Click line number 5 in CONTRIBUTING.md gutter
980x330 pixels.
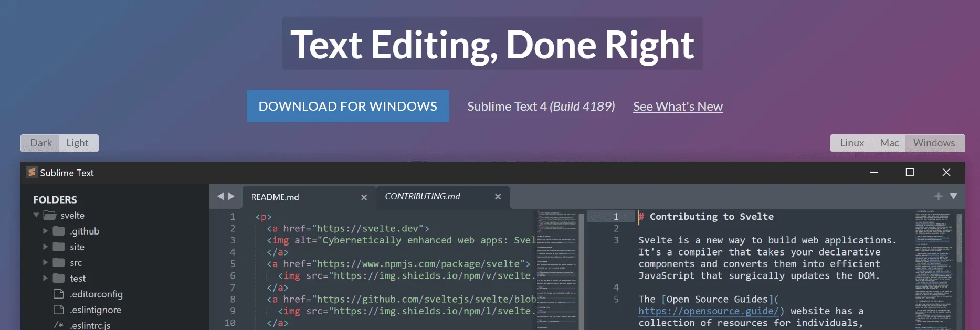coord(616,300)
